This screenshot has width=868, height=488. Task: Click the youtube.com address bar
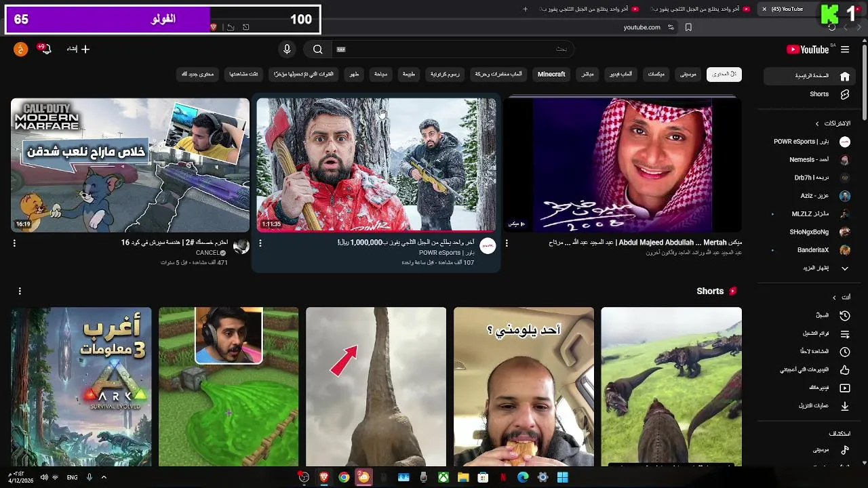coord(642,27)
